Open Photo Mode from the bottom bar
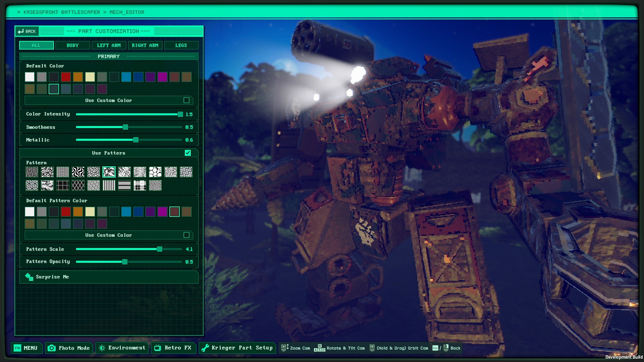Screen dimensions: 644x362 (68, 348)
